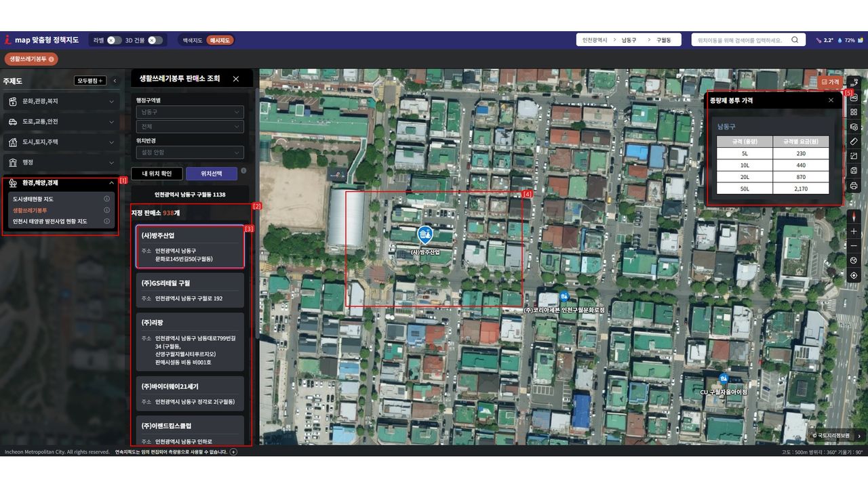
Task: Click the 가격 button
Action: point(830,82)
